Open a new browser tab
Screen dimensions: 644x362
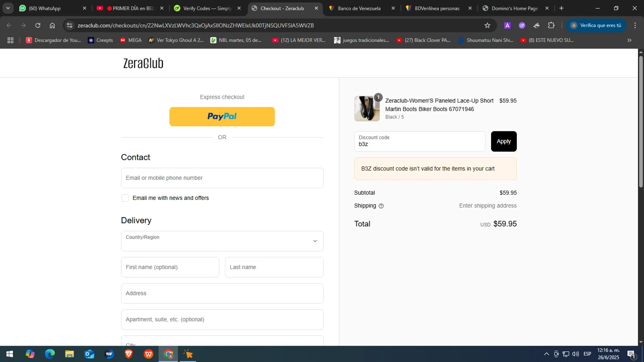[x=561, y=8]
